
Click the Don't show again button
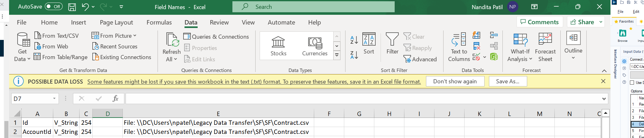coord(455,81)
